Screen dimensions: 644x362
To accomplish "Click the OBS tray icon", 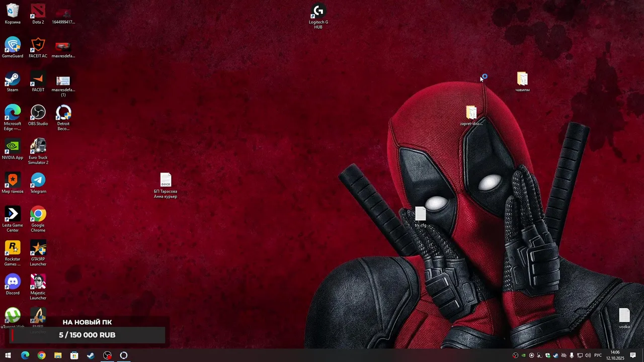I will tap(516, 355).
